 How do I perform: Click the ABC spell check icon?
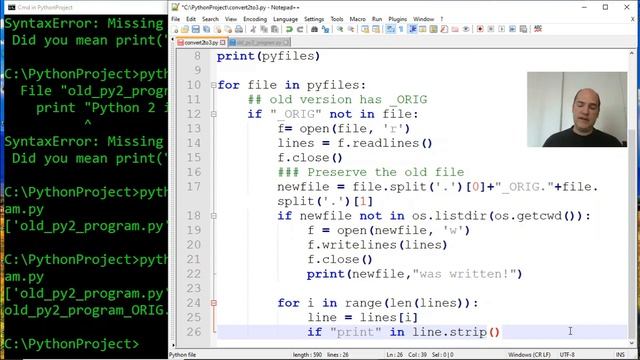tap(538, 29)
